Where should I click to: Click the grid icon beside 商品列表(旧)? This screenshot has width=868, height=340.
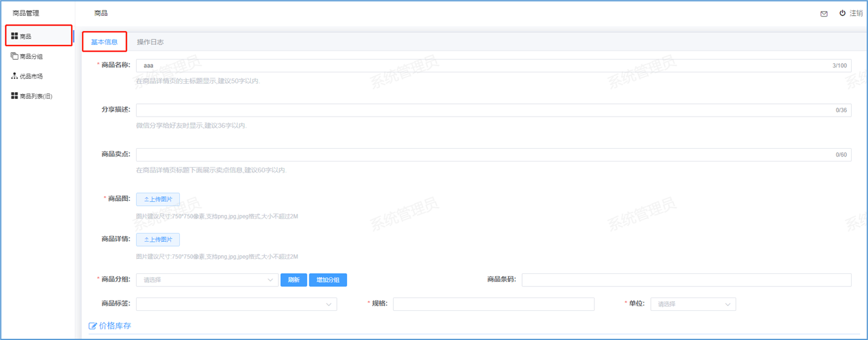[x=15, y=96]
